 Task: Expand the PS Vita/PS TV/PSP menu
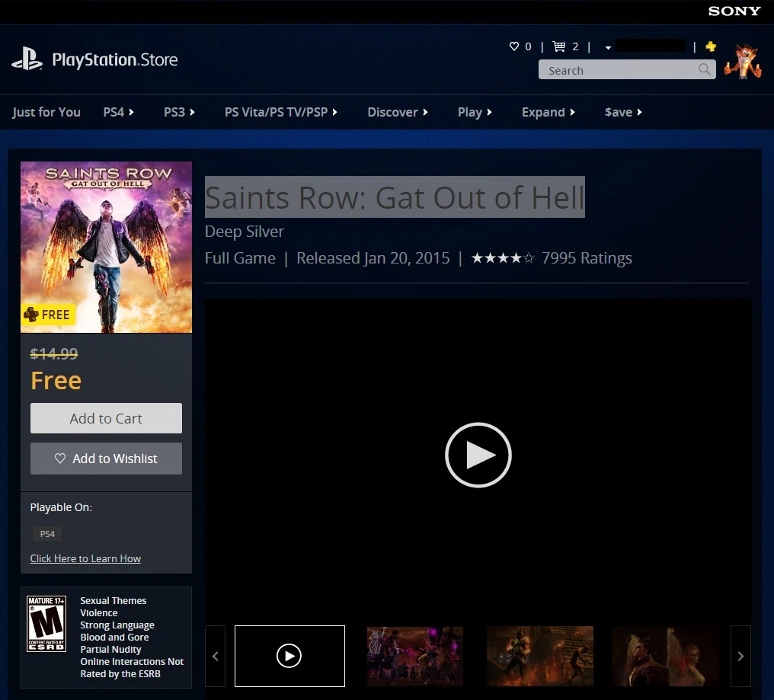tap(281, 112)
